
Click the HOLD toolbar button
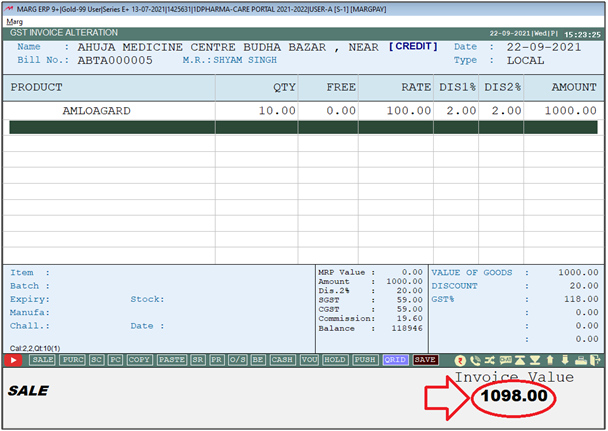pos(335,360)
